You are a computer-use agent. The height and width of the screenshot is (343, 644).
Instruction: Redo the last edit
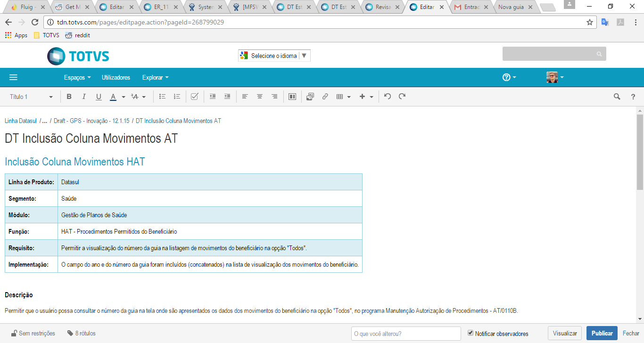(402, 97)
